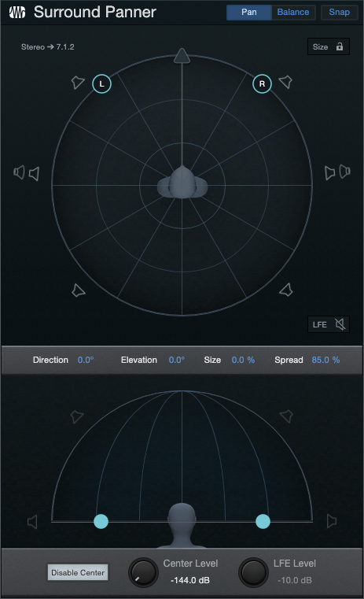Click the LFE Level label
Image resolution: width=364 pixels, height=599 pixels.
click(x=295, y=564)
